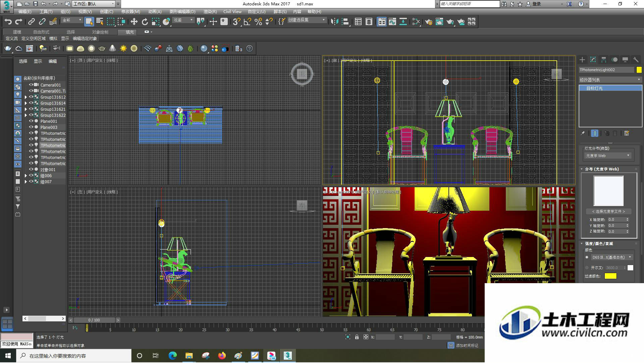The height and width of the screenshot is (363, 644).
Task: Open Utilities panel wrench icon
Action: pyautogui.click(x=636, y=60)
